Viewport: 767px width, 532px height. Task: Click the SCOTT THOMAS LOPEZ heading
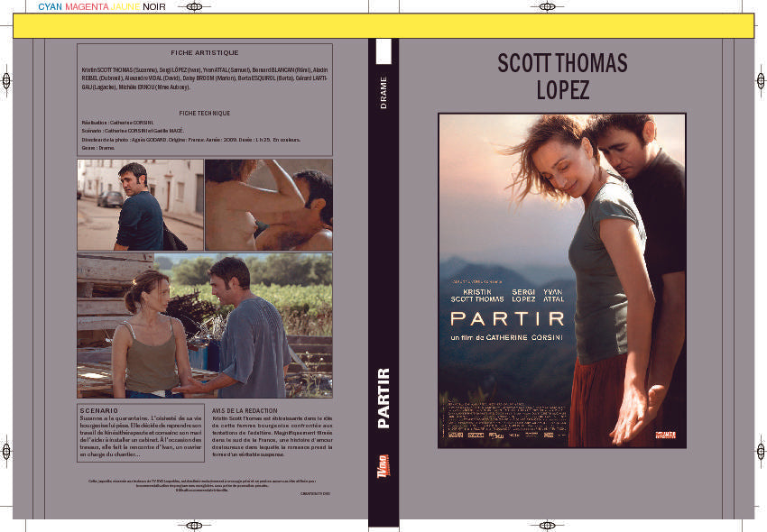(x=562, y=77)
